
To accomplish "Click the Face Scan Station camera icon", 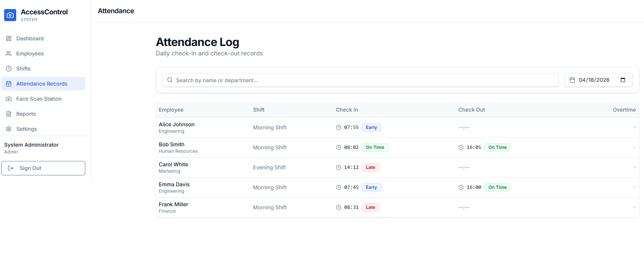I will click(x=9, y=99).
